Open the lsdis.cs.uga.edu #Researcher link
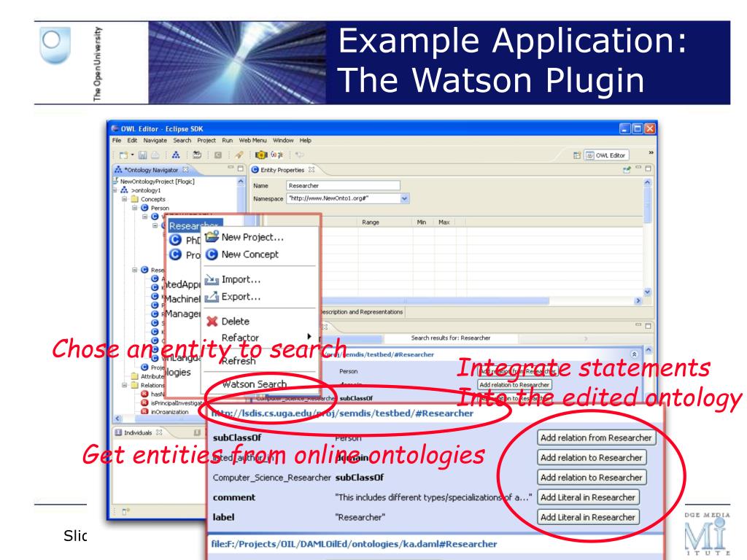 [x=342, y=413]
